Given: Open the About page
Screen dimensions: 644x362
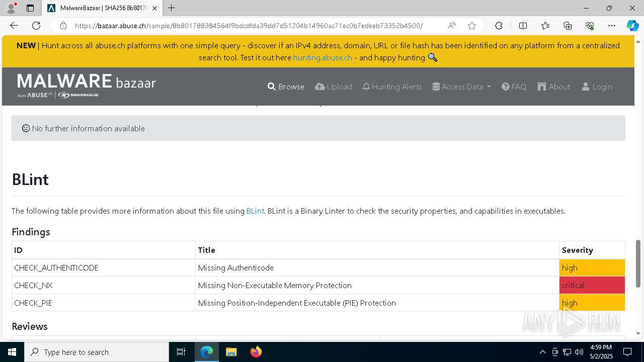Looking at the screenshot, I should [x=554, y=86].
